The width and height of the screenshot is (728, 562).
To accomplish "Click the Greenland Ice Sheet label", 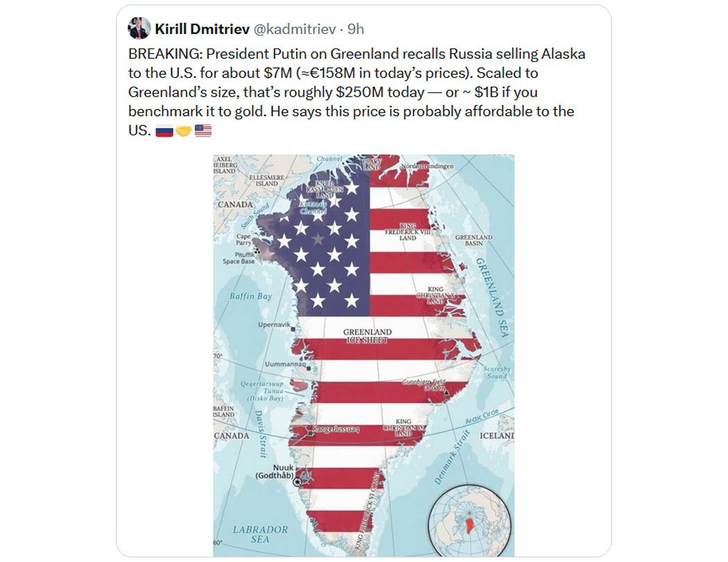I will coord(367,336).
